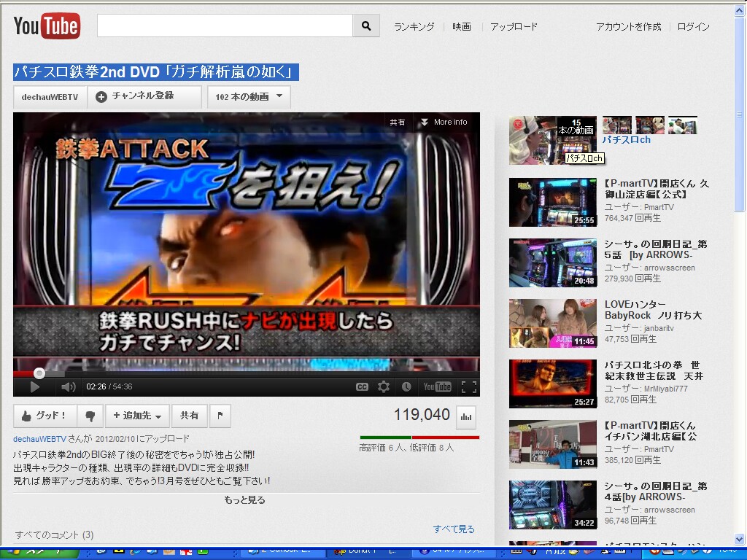Click the like/dislike rating bar
Viewport: 747px width, 560px height.
(419, 437)
